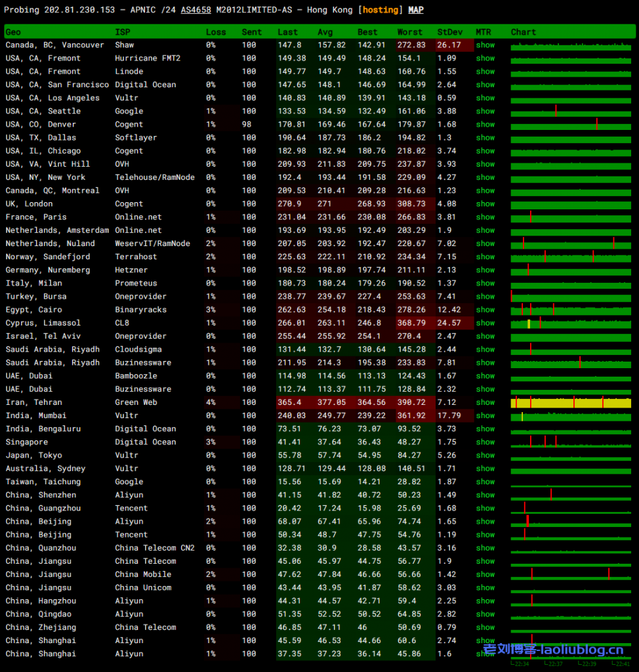Click the yellow chart for Iran, Tehran

tap(571, 402)
